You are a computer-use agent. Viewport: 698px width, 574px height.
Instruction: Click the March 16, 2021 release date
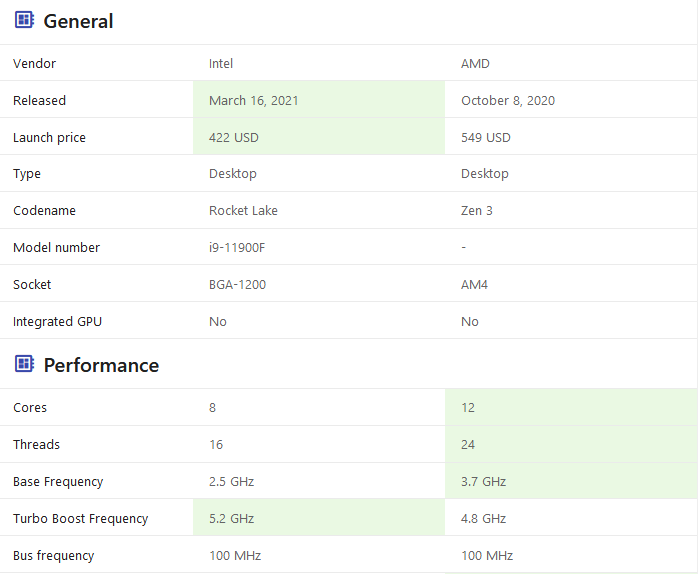click(253, 101)
